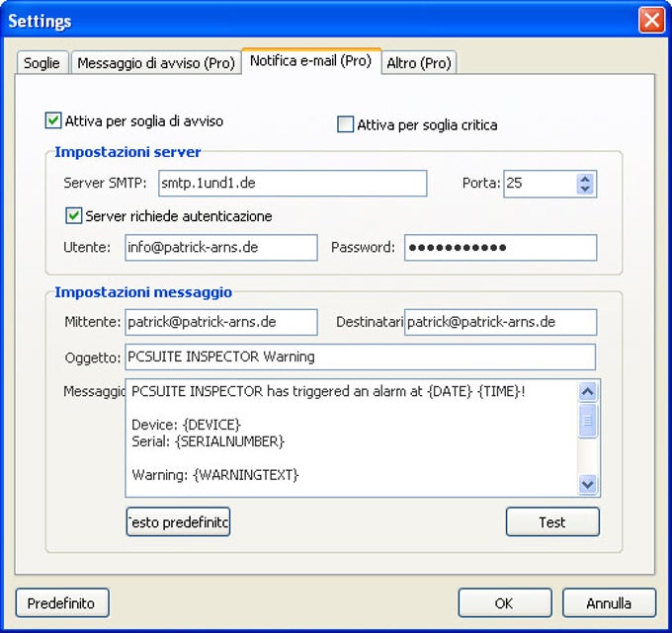The height and width of the screenshot is (633, 672).
Task: Click the Predefinito button
Action: click(62, 602)
